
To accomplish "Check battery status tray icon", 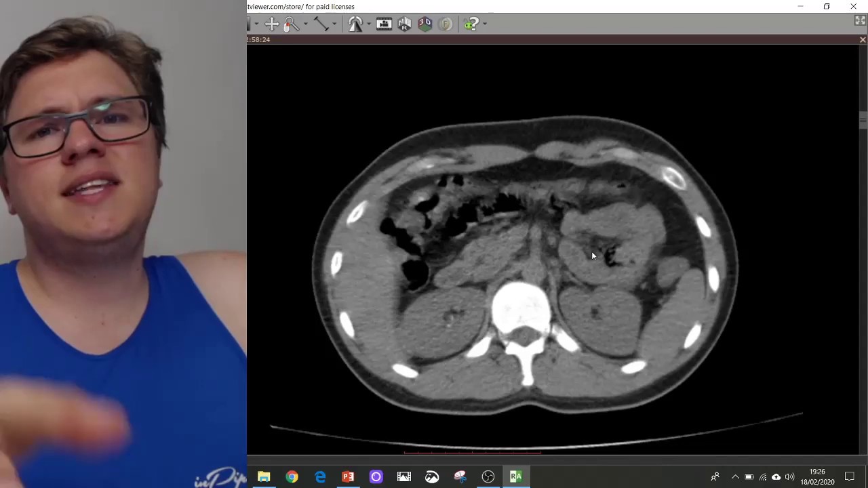I will pos(749,477).
